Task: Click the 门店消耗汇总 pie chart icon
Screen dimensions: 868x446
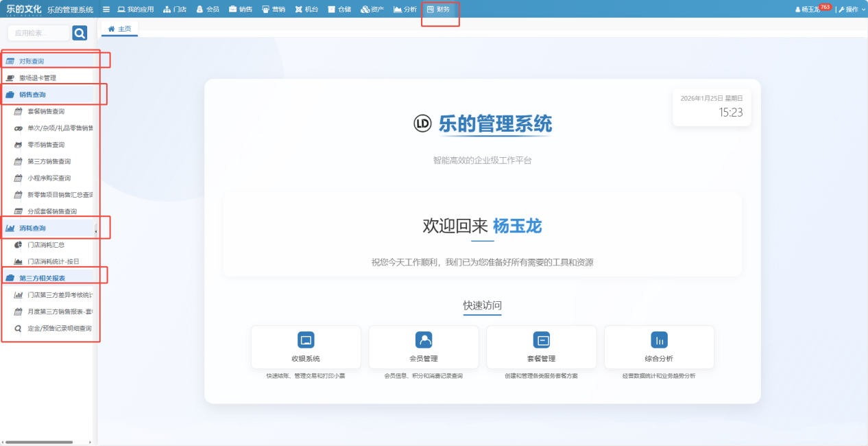Action: point(19,245)
